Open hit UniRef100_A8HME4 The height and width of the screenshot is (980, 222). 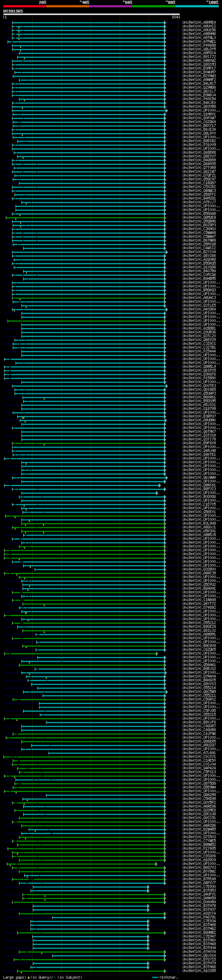pyautogui.click(x=199, y=23)
